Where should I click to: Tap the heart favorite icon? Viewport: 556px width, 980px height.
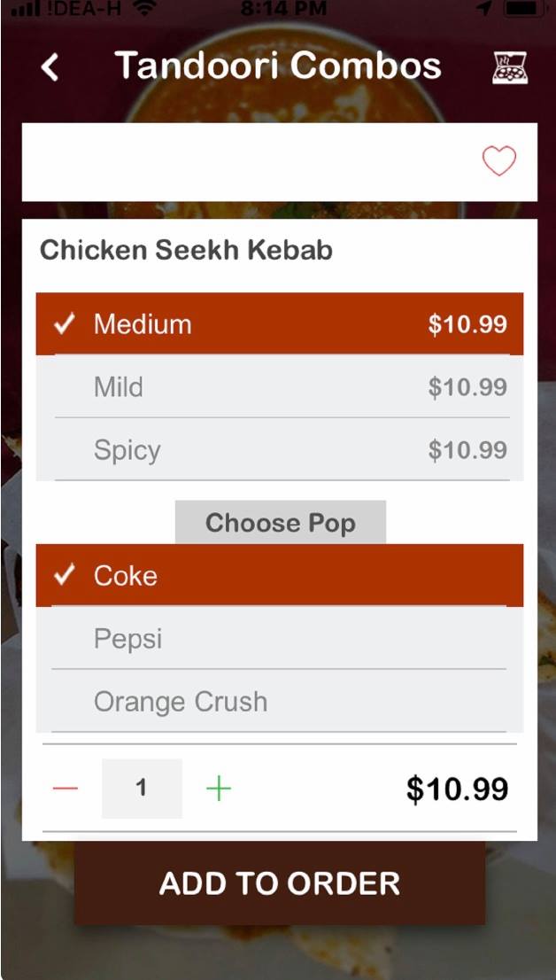coord(498,161)
